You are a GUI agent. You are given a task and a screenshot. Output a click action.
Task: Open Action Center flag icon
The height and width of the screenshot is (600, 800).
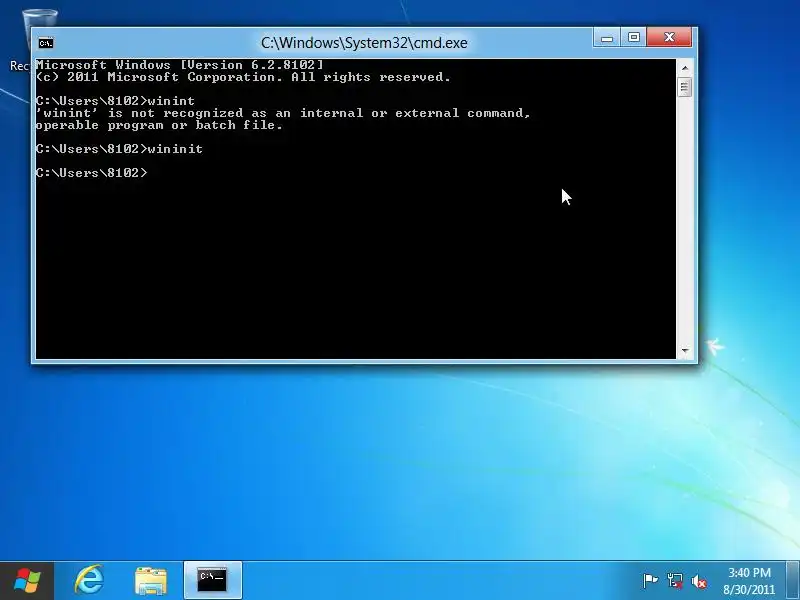pyautogui.click(x=651, y=581)
